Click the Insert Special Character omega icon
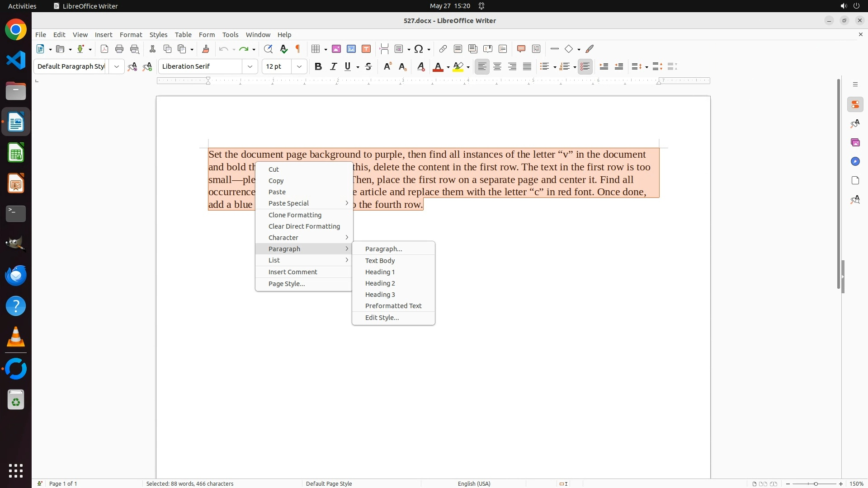The width and height of the screenshot is (868, 488). tap(419, 49)
